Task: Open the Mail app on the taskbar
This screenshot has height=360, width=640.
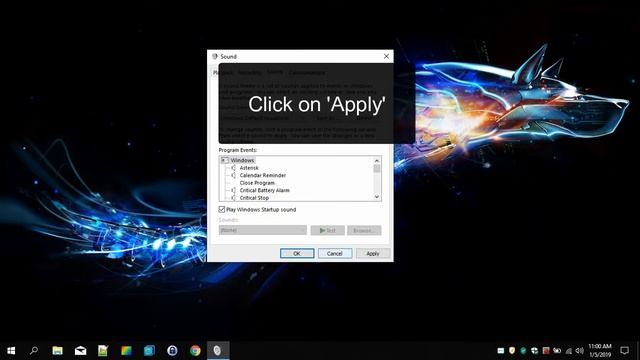Action: [x=80, y=351]
